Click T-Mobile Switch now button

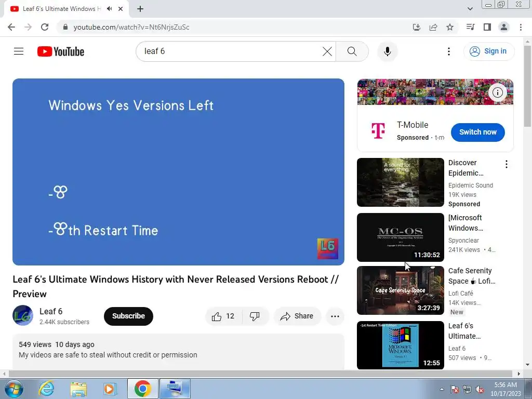click(478, 132)
